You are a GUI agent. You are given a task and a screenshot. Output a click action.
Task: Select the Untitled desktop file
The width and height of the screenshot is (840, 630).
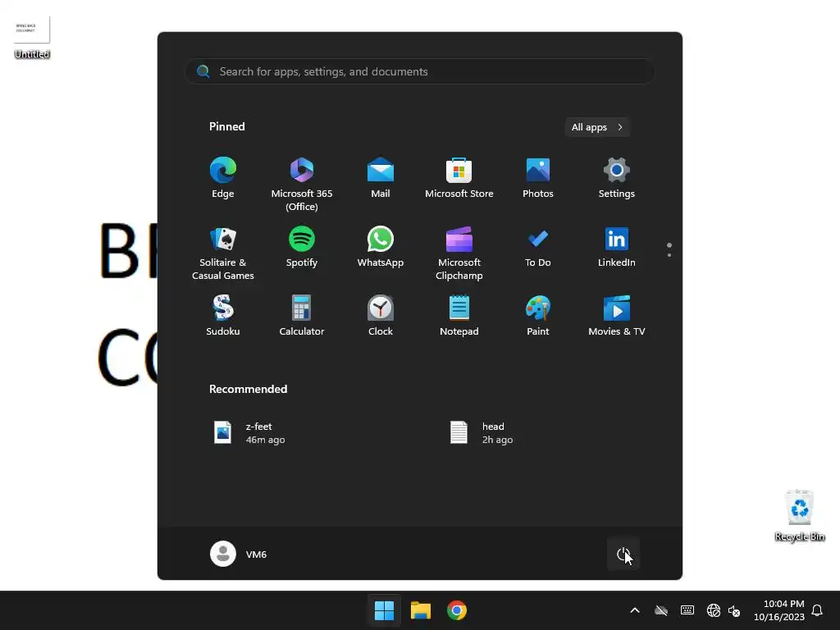coord(32,38)
